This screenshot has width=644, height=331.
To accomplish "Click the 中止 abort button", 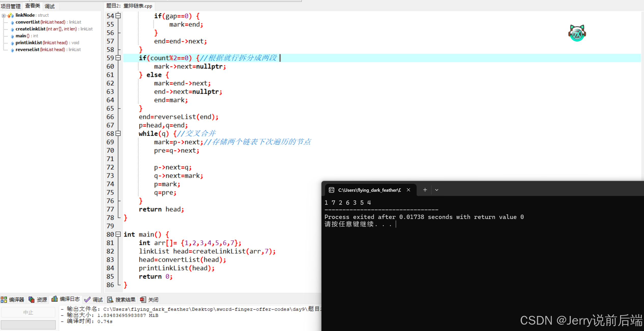I will point(28,312).
